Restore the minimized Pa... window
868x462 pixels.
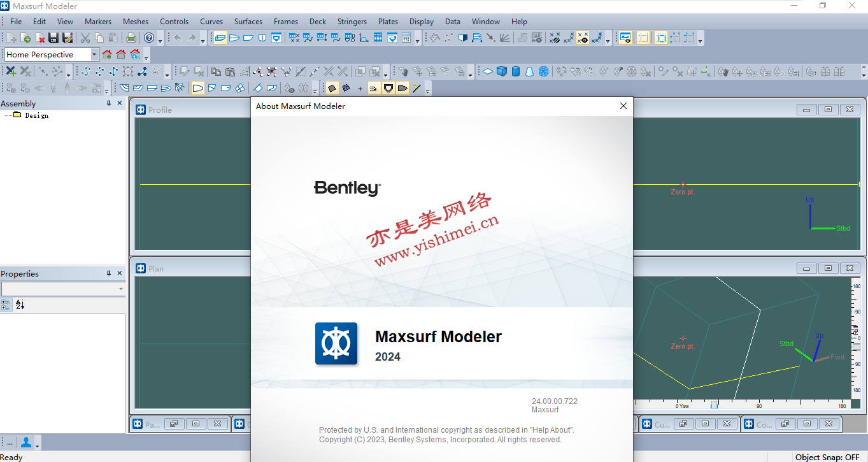click(174, 424)
